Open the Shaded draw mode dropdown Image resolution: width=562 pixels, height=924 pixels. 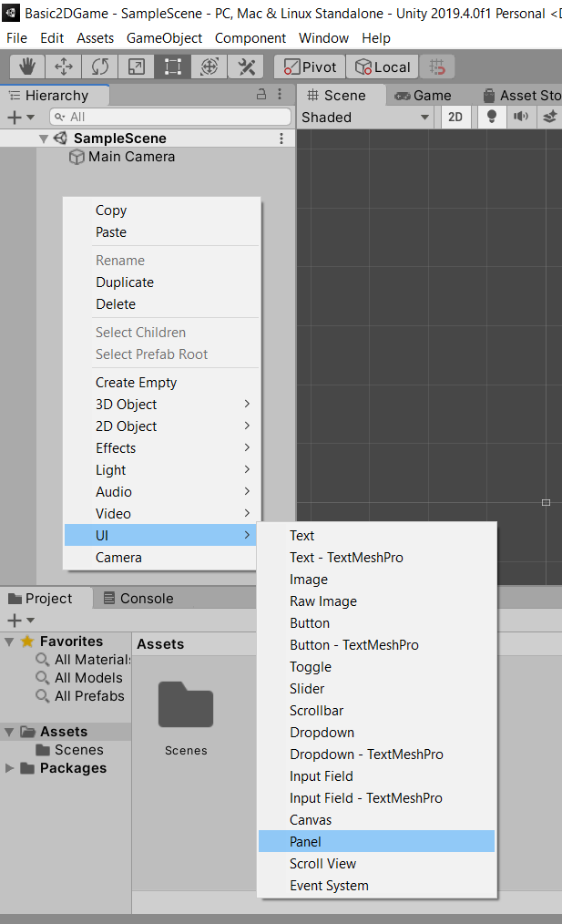[x=366, y=117]
